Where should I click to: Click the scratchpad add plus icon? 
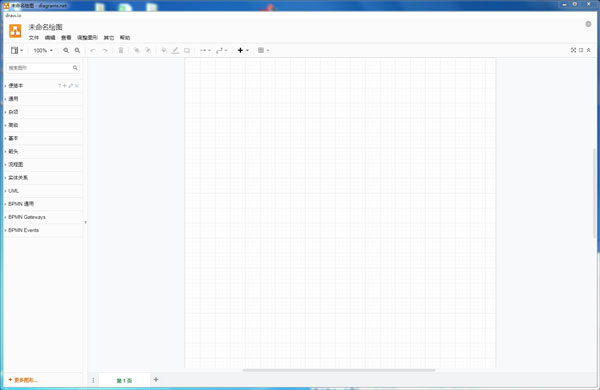(x=65, y=86)
